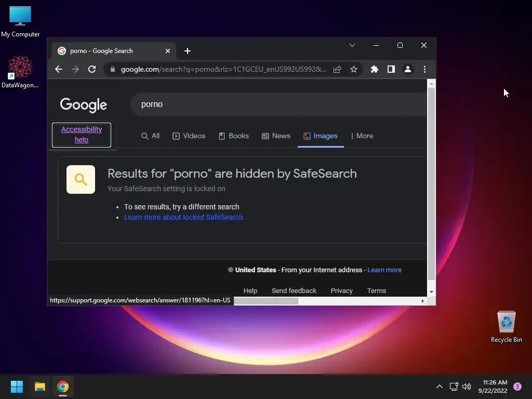Click the Google logo
Screen dimensions: 532x399
84,105
